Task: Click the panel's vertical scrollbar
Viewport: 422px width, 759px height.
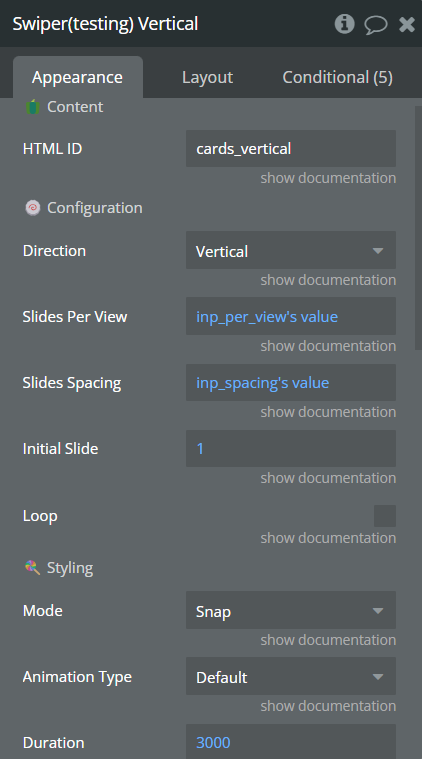Action: tap(419, 228)
